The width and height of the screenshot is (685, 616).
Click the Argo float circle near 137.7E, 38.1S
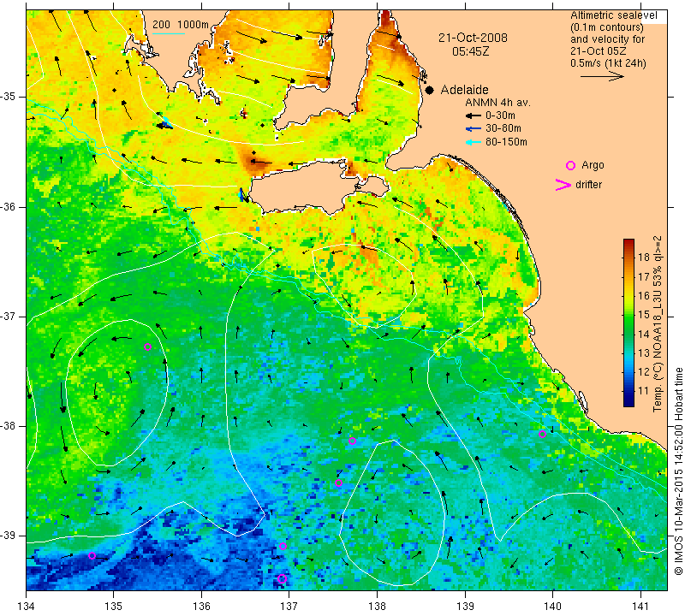(x=352, y=441)
